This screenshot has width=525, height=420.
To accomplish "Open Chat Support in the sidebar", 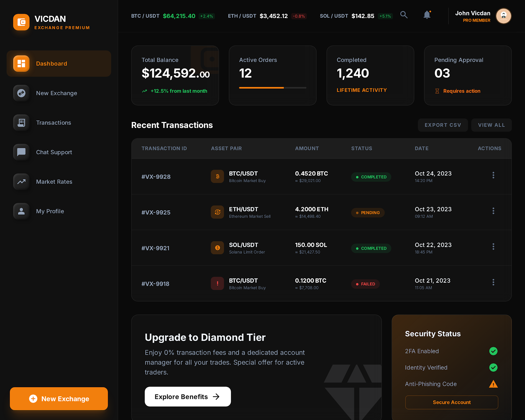I will pyautogui.click(x=54, y=152).
